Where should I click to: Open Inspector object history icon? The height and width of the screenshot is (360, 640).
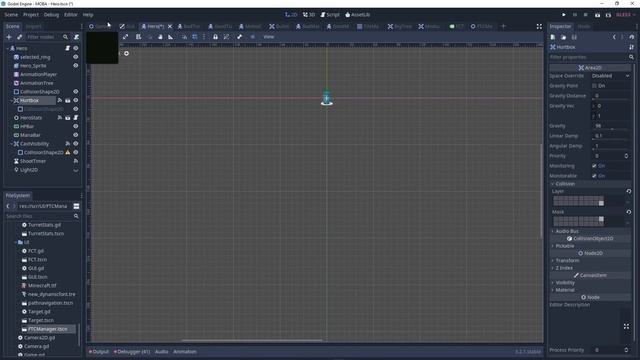coord(632,37)
